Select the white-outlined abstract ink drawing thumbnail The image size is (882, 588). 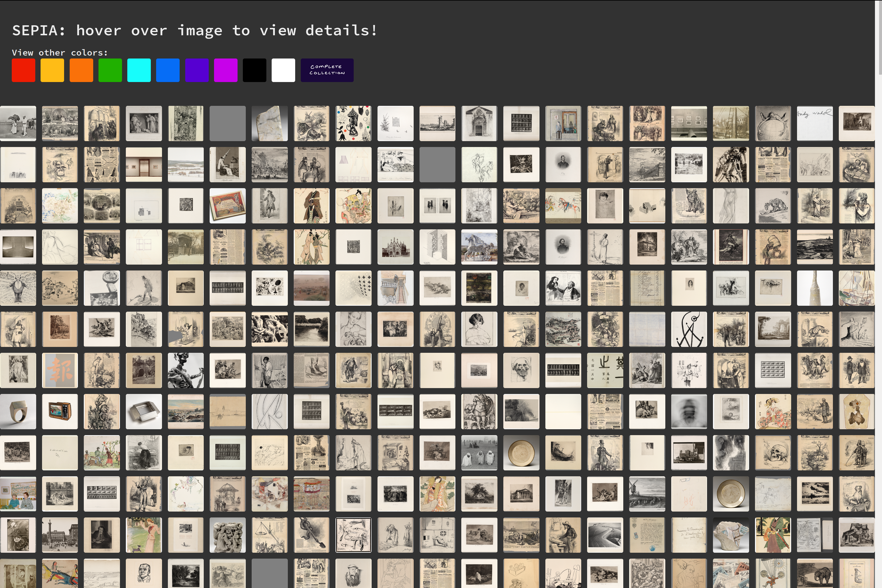coord(353,535)
